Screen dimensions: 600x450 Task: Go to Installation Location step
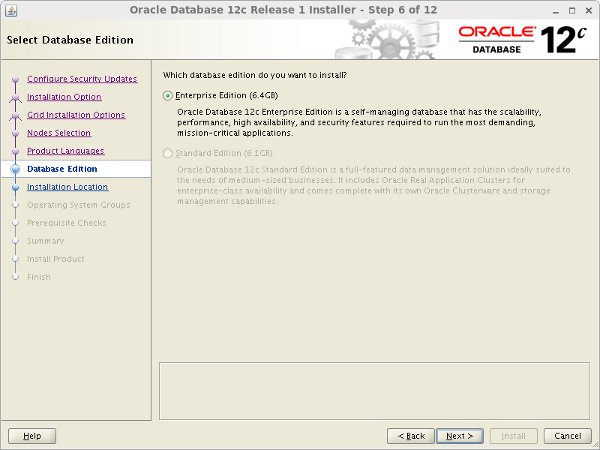(x=67, y=187)
